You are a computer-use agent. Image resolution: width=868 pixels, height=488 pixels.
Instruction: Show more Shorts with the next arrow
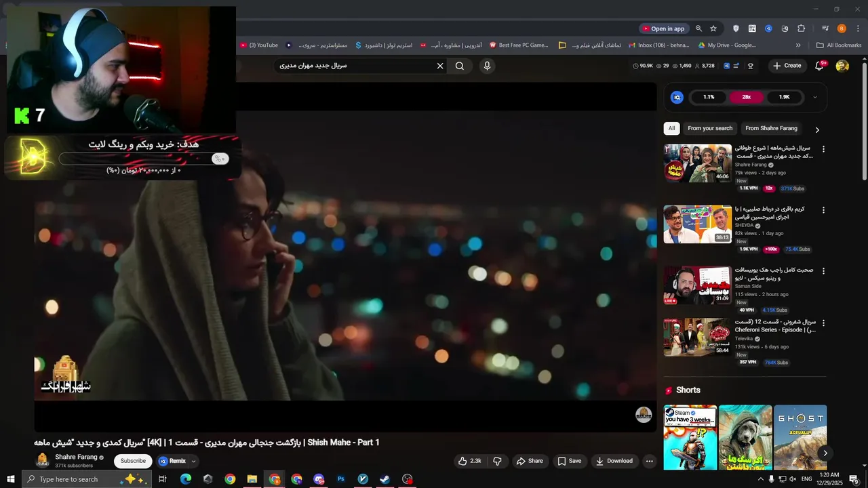tap(825, 453)
